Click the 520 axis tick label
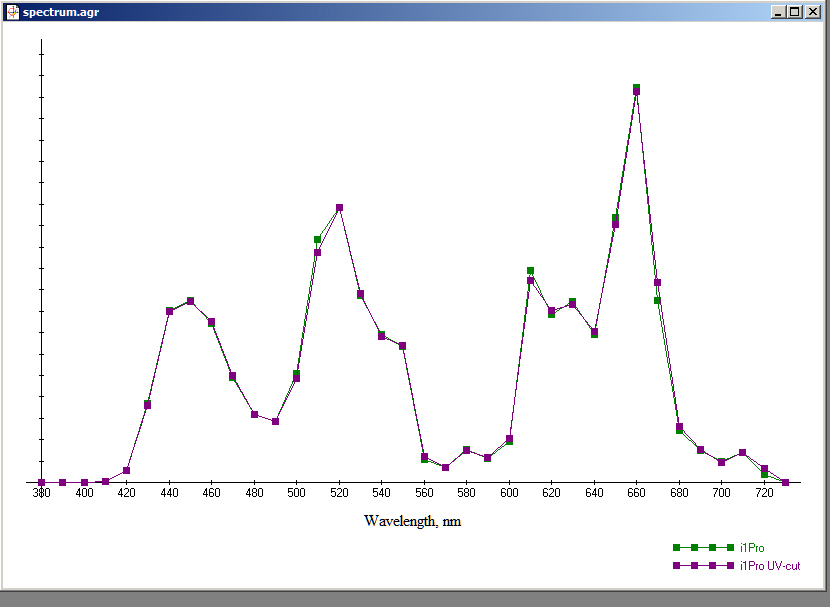This screenshot has height=607, width=830. tap(339, 493)
